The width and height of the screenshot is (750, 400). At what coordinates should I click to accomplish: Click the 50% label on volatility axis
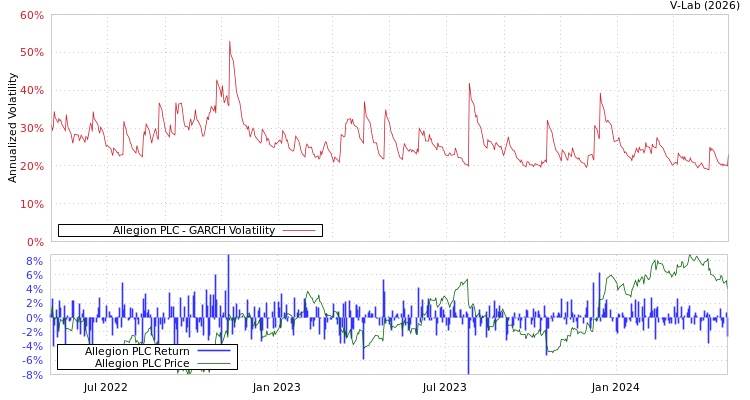(31, 52)
